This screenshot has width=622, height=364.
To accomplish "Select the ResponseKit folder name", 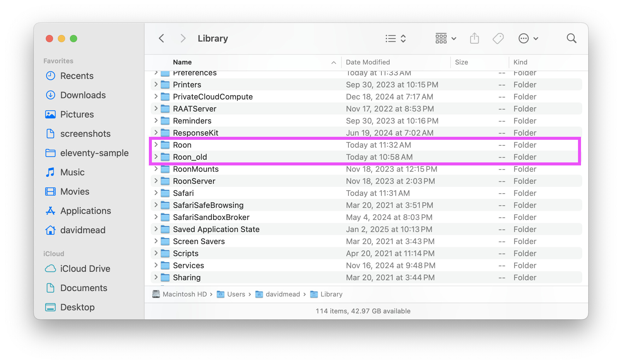I will pyautogui.click(x=196, y=133).
